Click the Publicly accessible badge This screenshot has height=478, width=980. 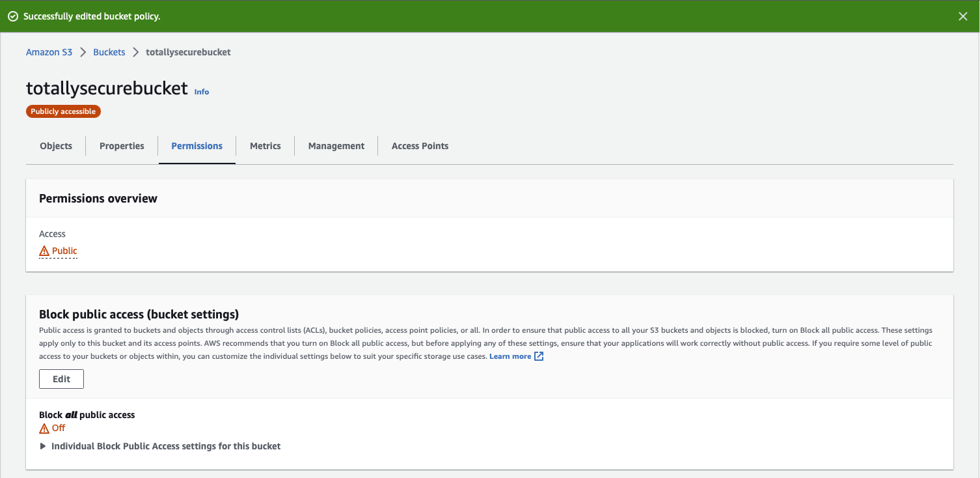(63, 111)
